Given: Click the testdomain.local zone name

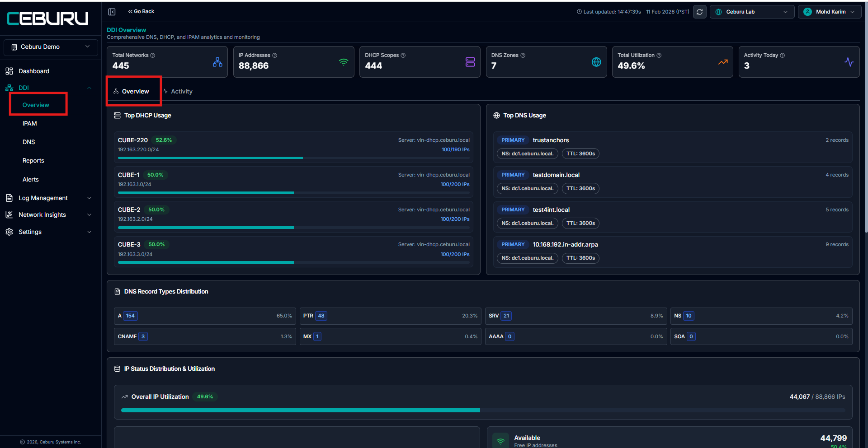Looking at the screenshot, I should pos(556,175).
